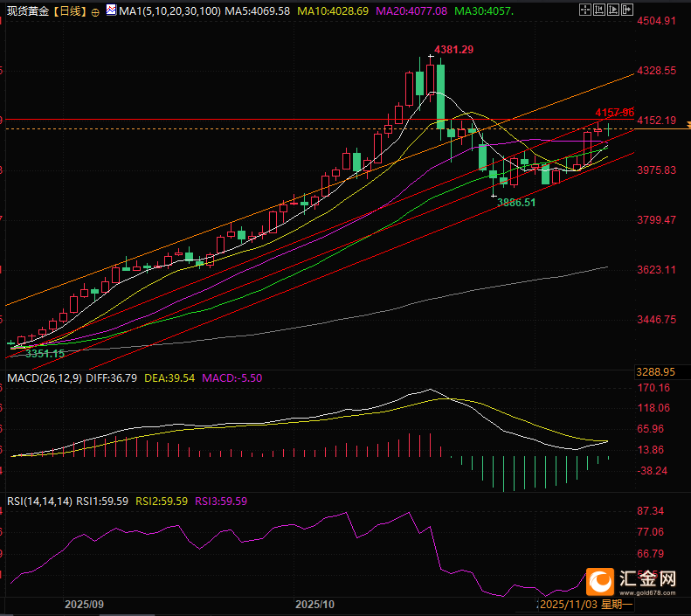This screenshot has width=691, height=616.
Task: Click the 4328.55 price axis value
Action: coord(656,71)
